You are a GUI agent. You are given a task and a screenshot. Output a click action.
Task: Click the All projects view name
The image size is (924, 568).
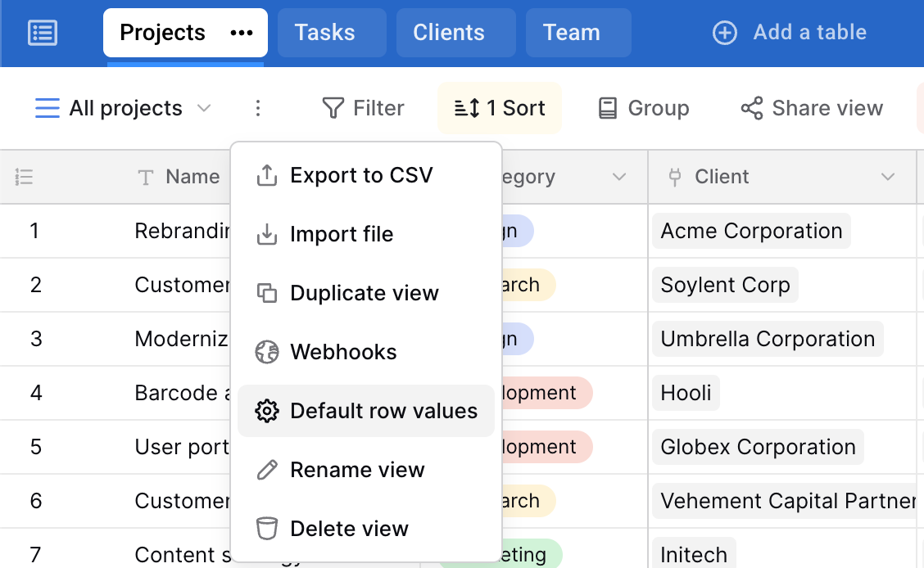point(125,108)
